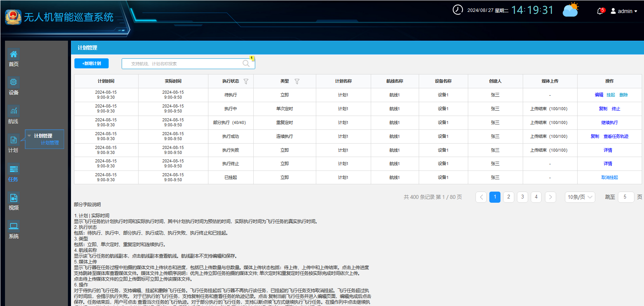Screen dimensions: 644x306
Task: Click 重复定时 type cell
Action: [284, 122]
